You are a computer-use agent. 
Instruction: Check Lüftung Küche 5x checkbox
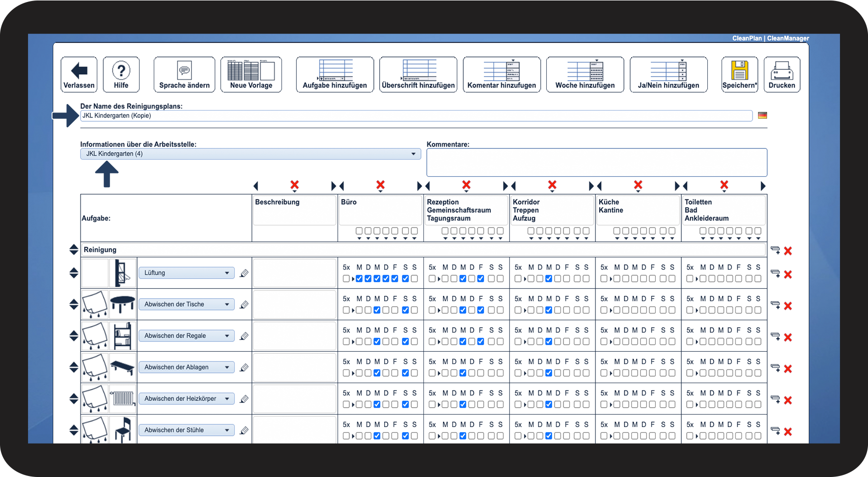point(604,279)
